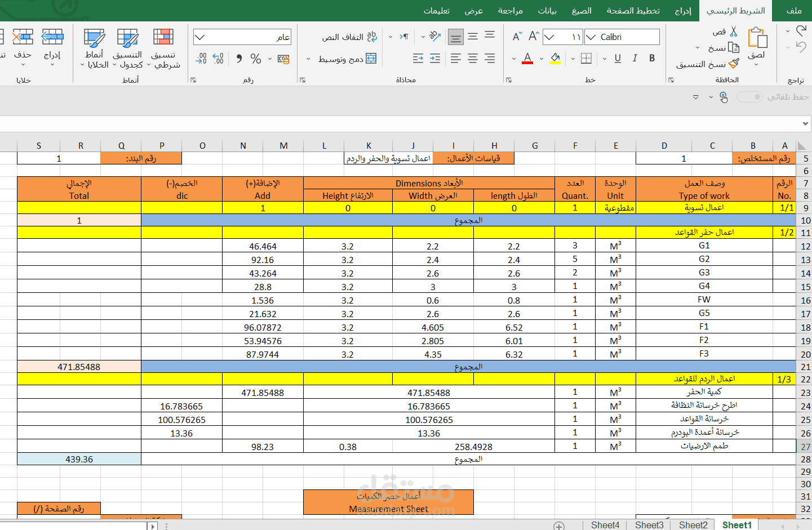The width and height of the screenshot is (812, 530).
Task: Click the text Orientation (angled ab) icon
Action: [x=434, y=37]
